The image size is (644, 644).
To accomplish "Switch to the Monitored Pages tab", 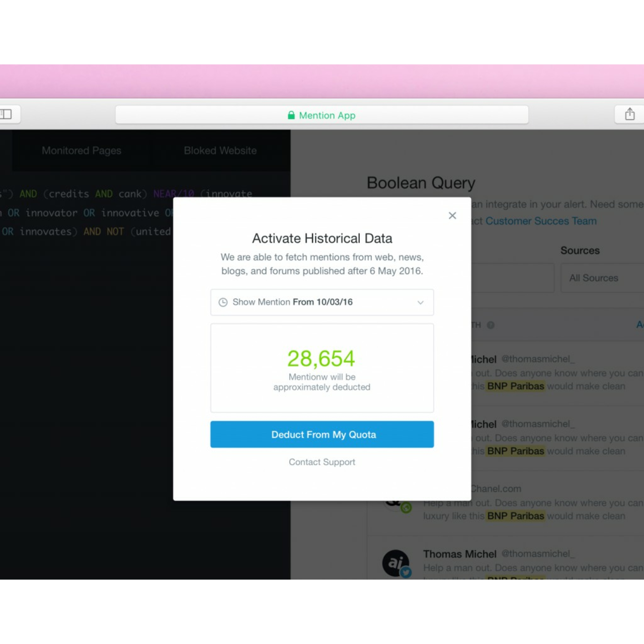I will point(82,150).
